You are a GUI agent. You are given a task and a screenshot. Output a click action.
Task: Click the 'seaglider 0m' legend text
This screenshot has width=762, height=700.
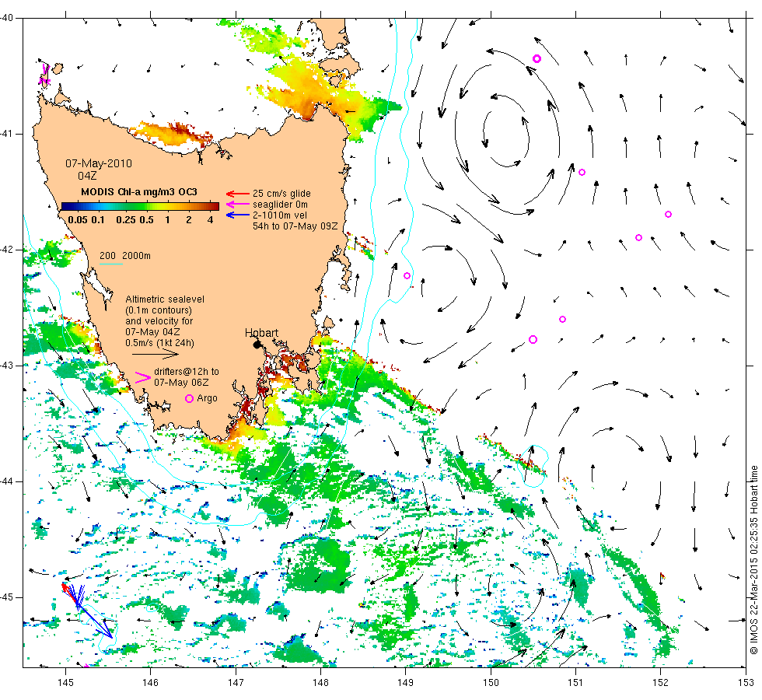pyautogui.click(x=280, y=204)
